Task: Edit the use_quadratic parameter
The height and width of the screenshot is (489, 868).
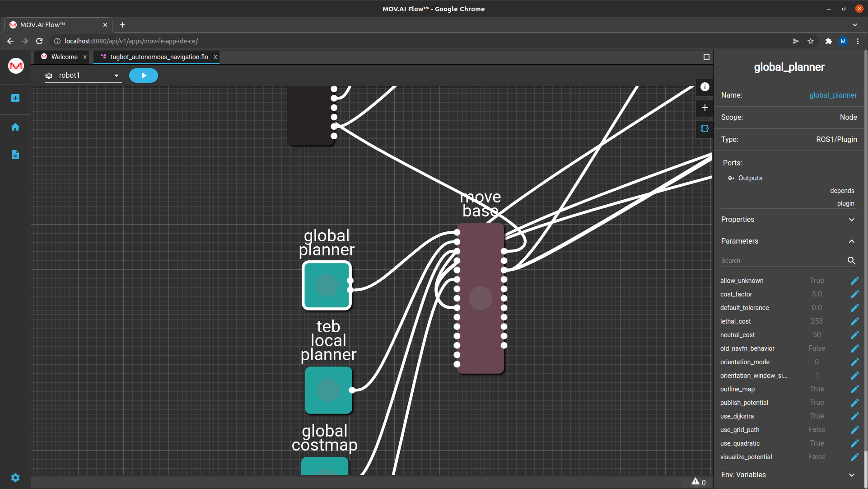Action: click(854, 443)
